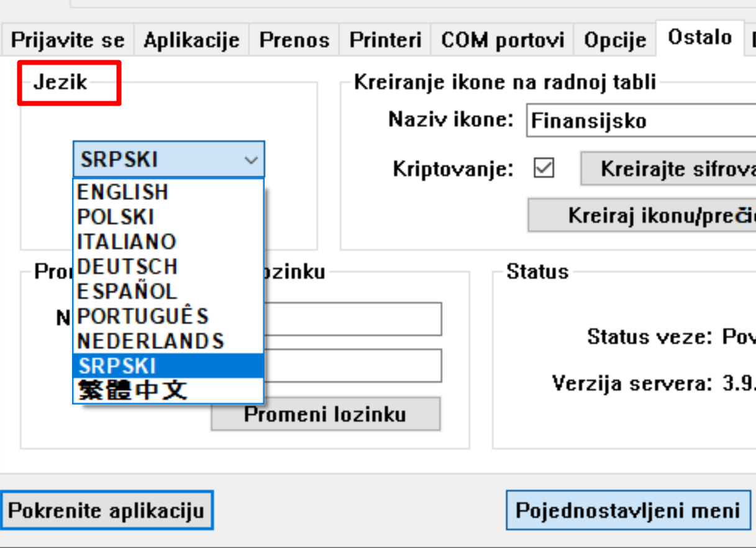Open the Aplikacije tab

tap(191, 40)
